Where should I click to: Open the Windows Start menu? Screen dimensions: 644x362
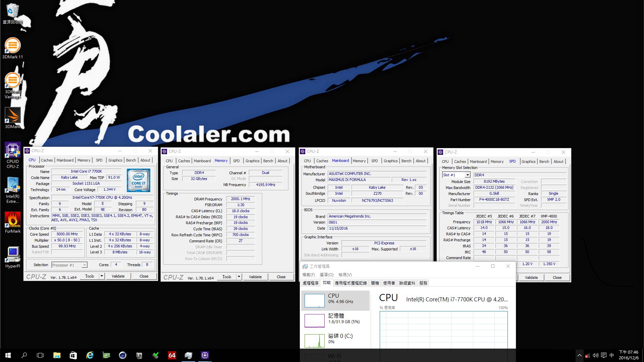(8, 355)
